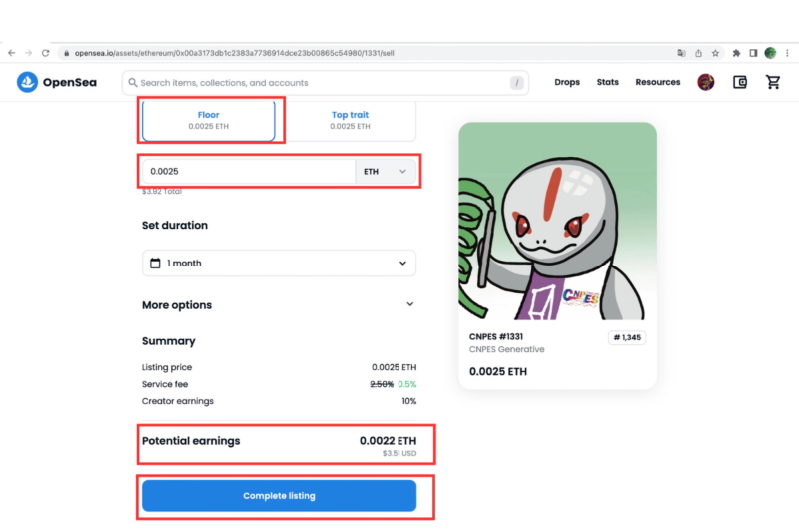Screen dimensions: 799x532
Task: Focus the search items and collections box
Action: 320,83
